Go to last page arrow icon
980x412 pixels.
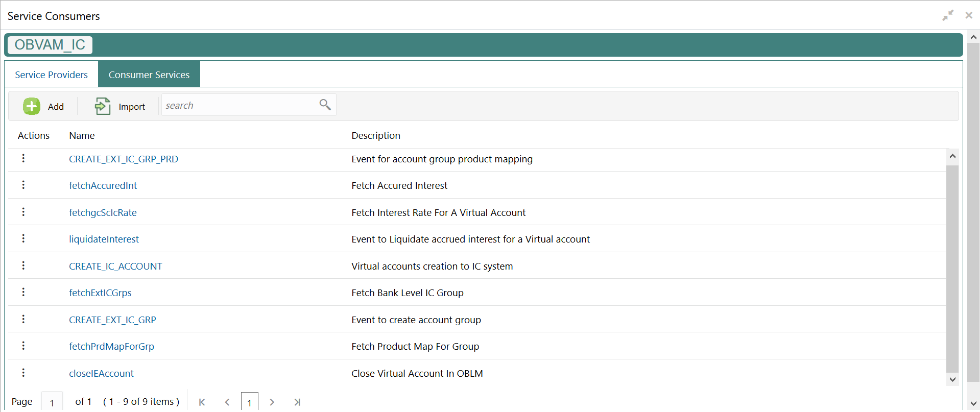(x=297, y=402)
